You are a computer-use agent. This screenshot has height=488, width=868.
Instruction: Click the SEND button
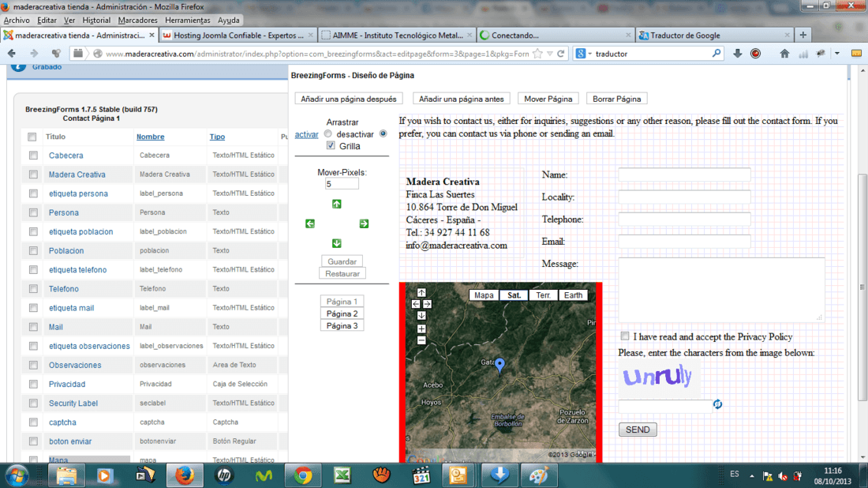[638, 430]
